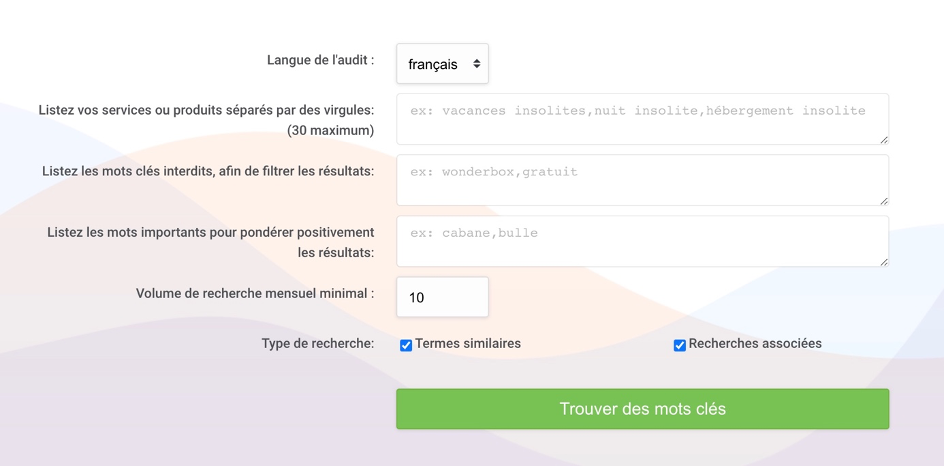
Task: Open the Langue de l'audit dropdown
Action: tap(441, 64)
